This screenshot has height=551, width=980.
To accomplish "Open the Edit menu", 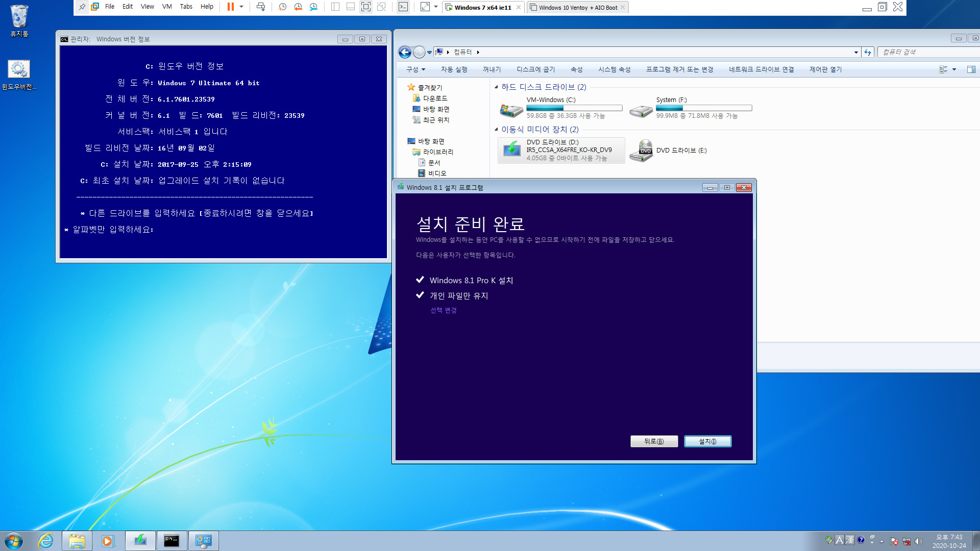I will click(x=128, y=7).
